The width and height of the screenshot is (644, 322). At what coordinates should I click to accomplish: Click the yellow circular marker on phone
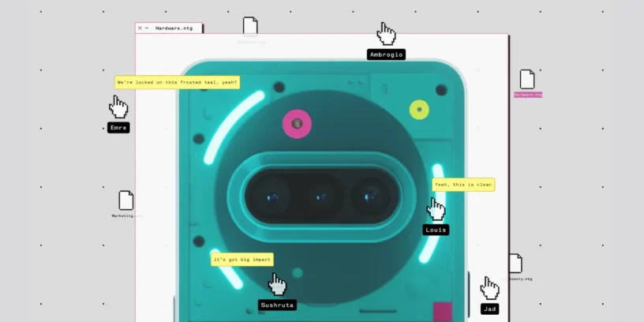[419, 110]
